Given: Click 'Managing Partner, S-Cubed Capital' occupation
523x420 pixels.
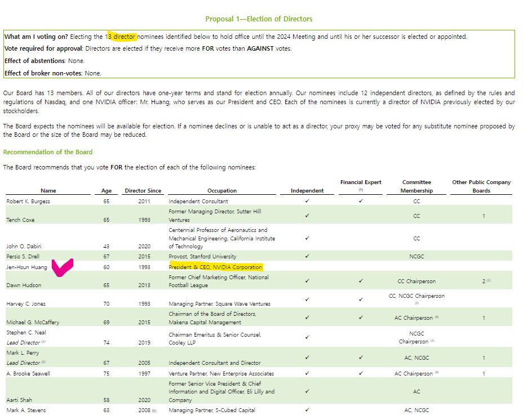Looking at the screenshot, I should (x=212, y=410).
